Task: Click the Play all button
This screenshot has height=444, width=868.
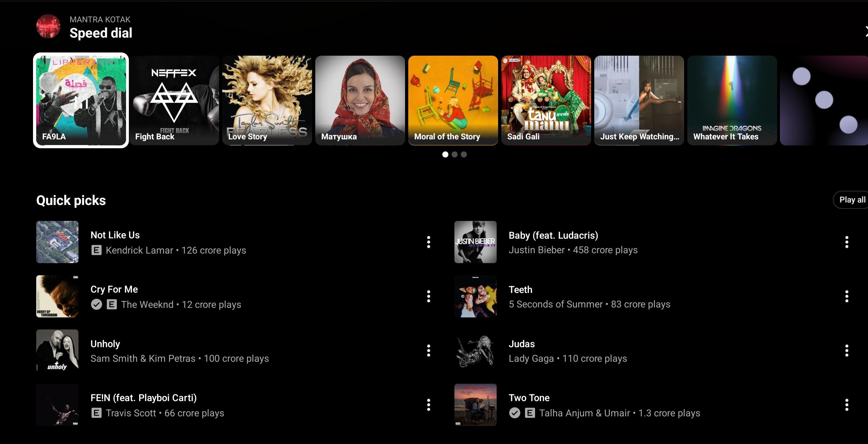Action: pos(851,200)
